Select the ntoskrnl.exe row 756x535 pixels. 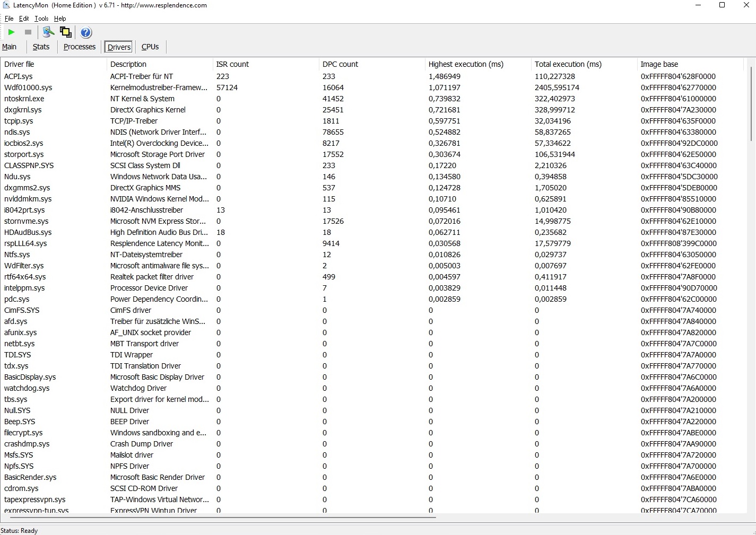click(373, 99)
